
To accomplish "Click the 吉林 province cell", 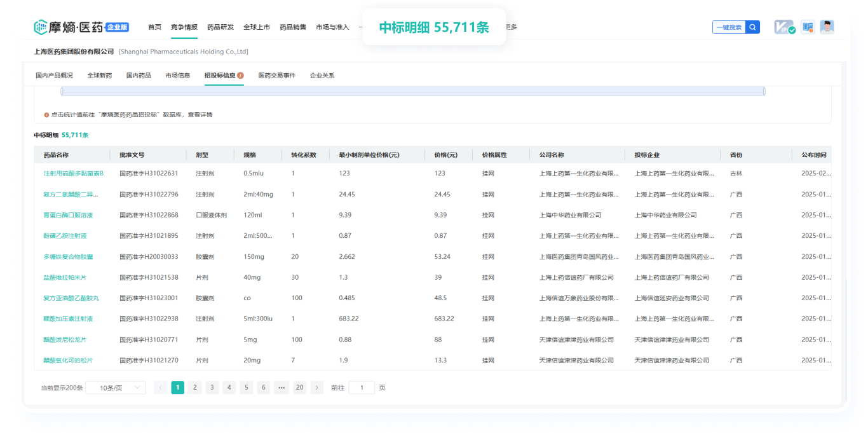I will pyautogui.click(x=736, y=173).
